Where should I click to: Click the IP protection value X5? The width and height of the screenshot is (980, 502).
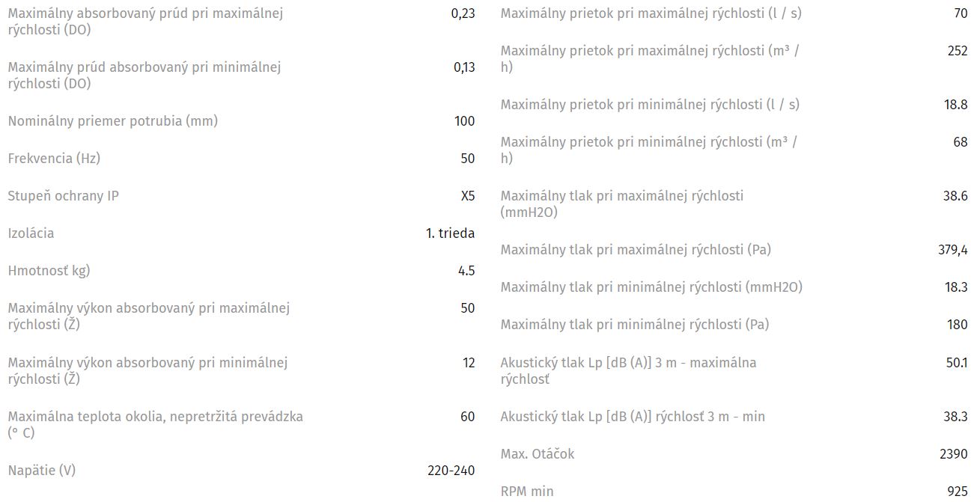tap(467, 195)
